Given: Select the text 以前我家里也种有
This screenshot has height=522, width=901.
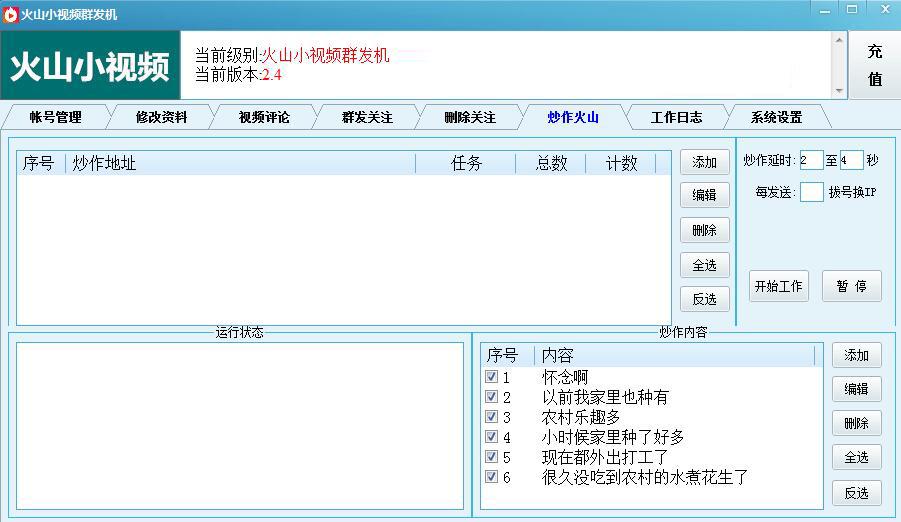Looking at the screenshot, I should tap(605, 397).
